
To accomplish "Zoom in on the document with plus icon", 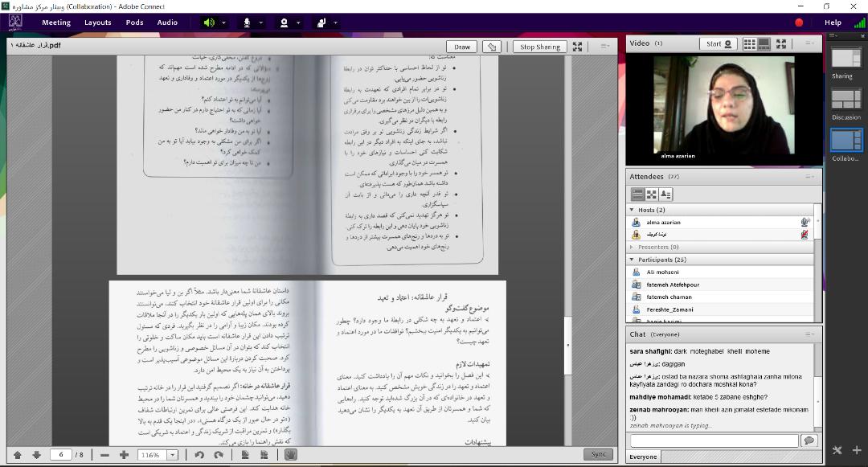I will [x=124, y=455].
